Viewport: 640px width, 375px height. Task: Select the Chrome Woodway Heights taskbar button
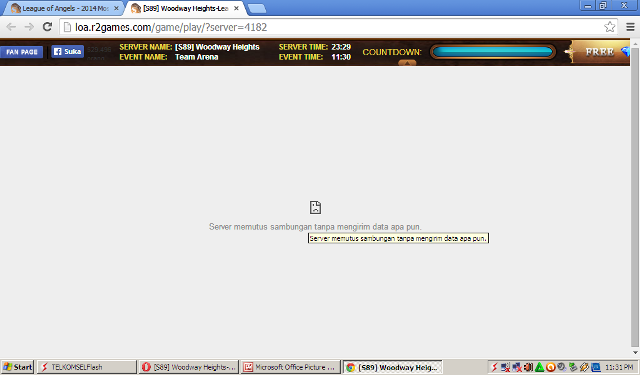pos(392,367)
